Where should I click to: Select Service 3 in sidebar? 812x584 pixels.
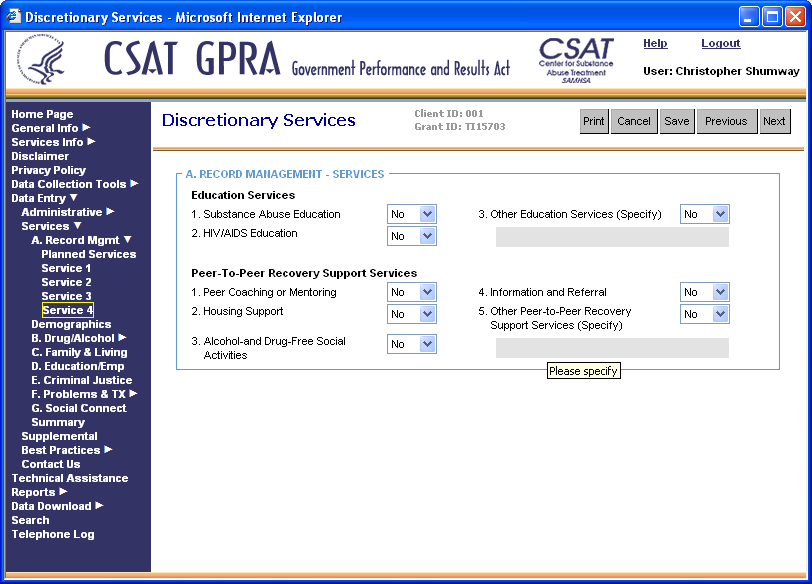[66, 296]
